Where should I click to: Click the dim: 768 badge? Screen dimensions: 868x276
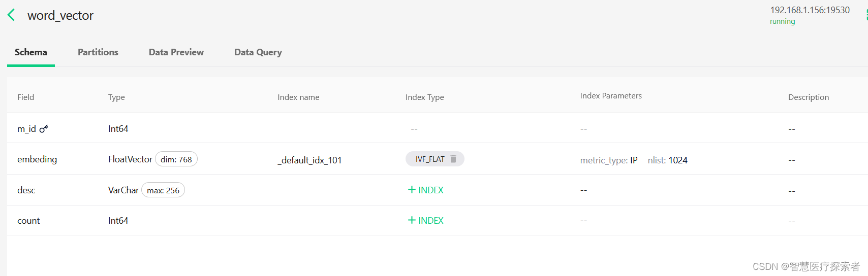point(176,159)
